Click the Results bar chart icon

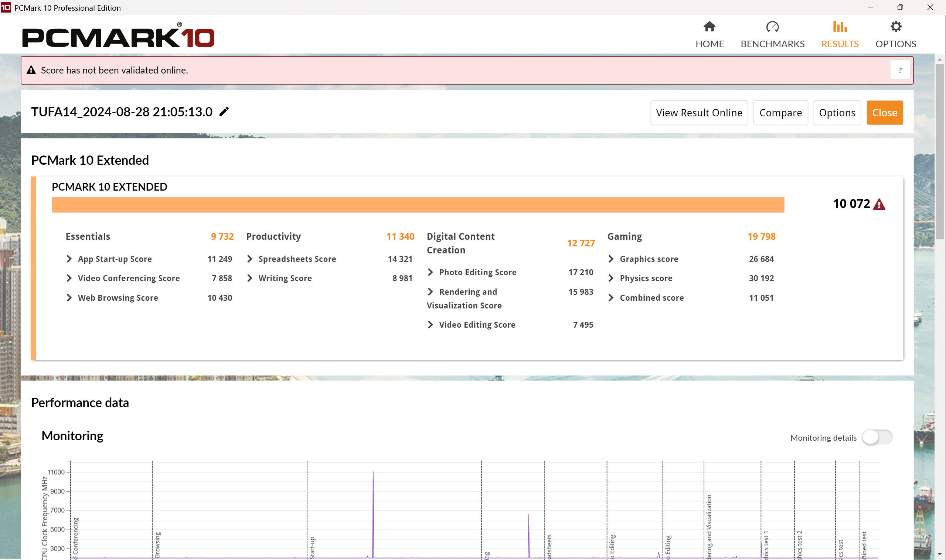840,27
